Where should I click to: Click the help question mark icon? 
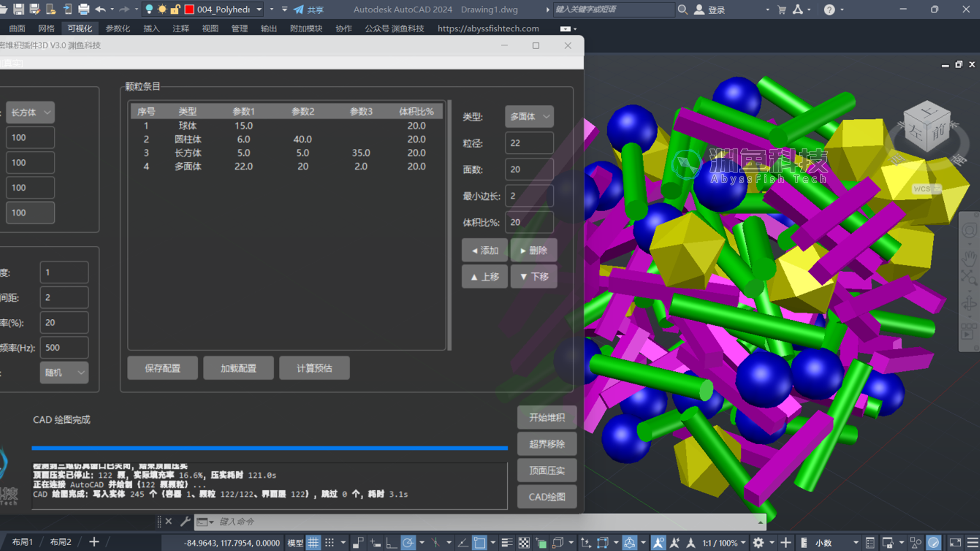[829, 9]
